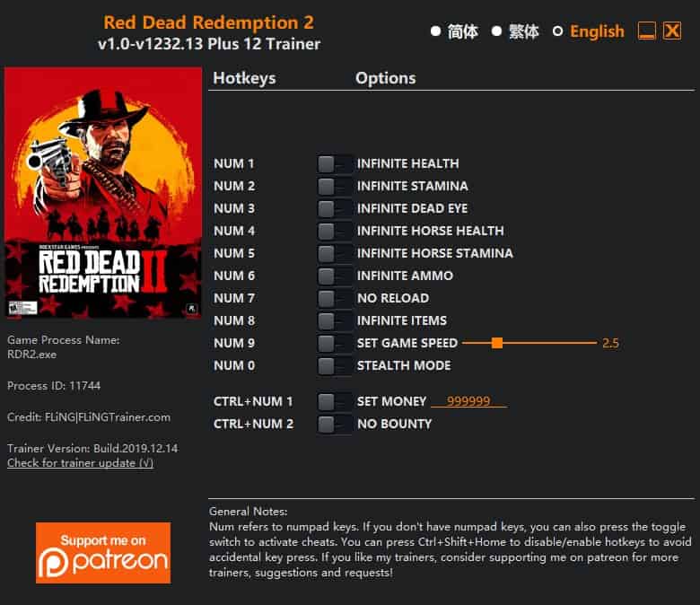700x605 pixels.
Task: Activate the Infinite Horse Stamina toggle
Action: pyautogui.click(x=334, y=254)
